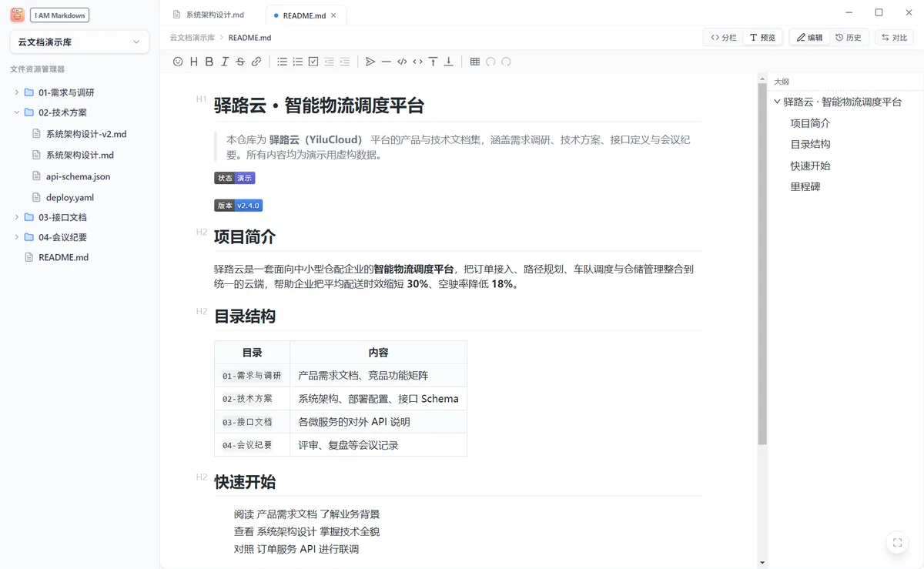Viewport: 924px width, 569px height.
Task: Expand the 04-会议纪要 folder
Action: tap(17, 237)
